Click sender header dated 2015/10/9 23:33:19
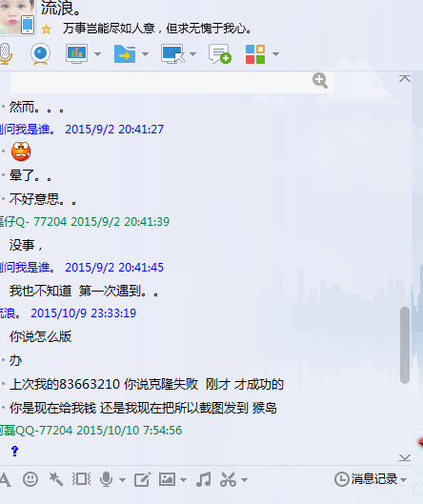The width and height of the screenshot is (423, 504). pyautogui.click(x=68, y=313)
